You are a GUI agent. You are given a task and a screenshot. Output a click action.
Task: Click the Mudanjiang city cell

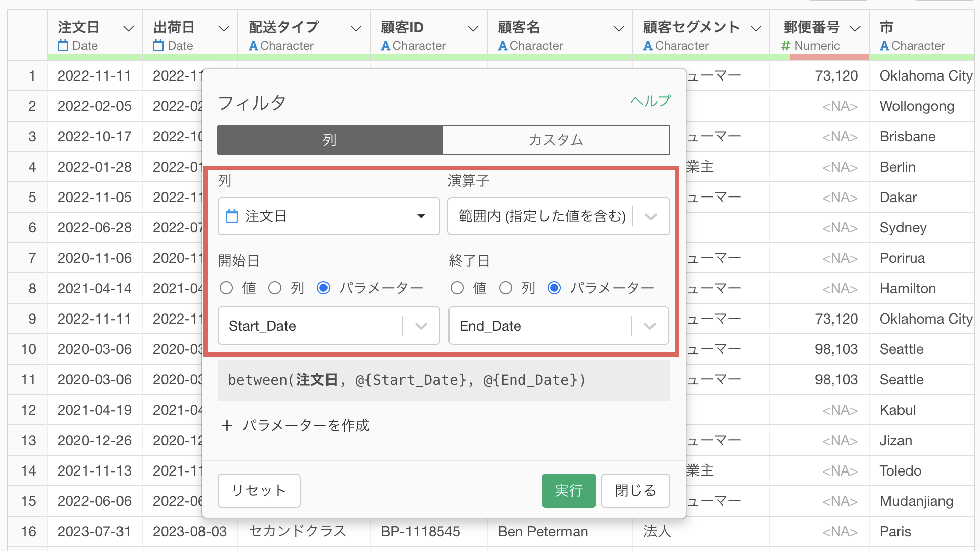[921, 501]
